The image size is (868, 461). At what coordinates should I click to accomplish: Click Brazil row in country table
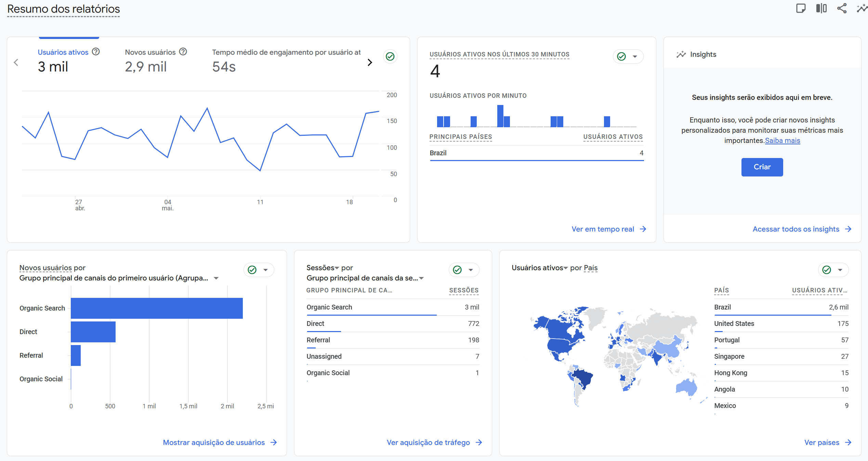781,307
